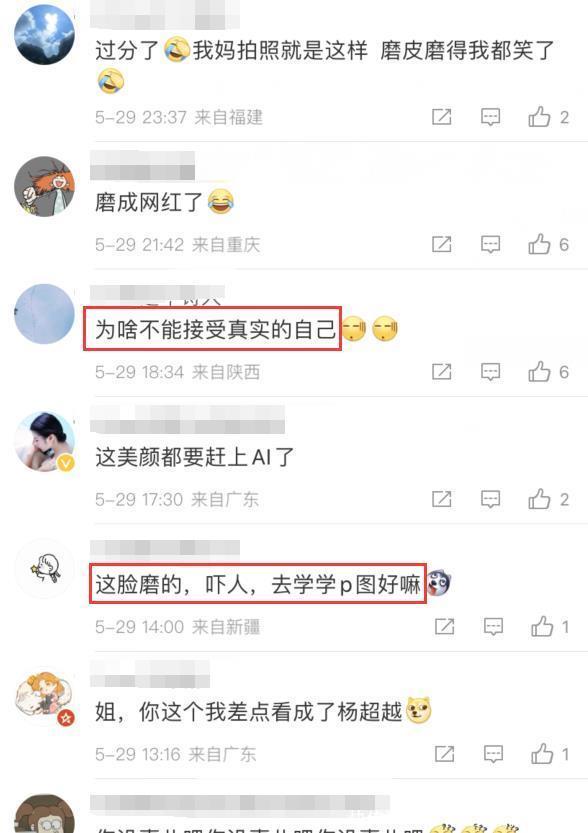The height and width of the screenshot is (833, 588).
Task: Like the 磨成网红了 comment
Action: [x=539, y=244]
